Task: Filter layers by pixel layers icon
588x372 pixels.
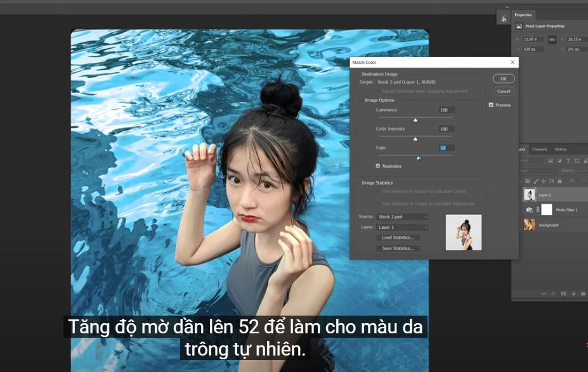Action: [551, 161]
